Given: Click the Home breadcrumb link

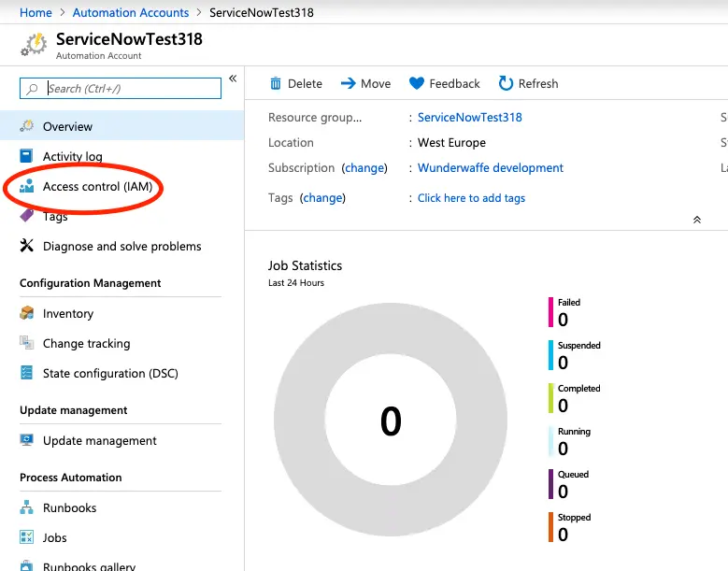Looking at the screenshot, I should 36,13.
